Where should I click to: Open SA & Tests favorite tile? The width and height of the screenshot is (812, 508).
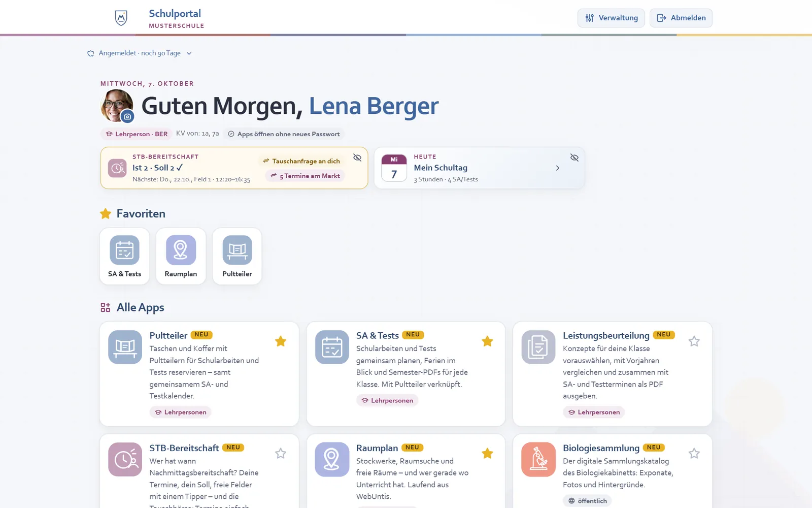click(x=124, y=257)
